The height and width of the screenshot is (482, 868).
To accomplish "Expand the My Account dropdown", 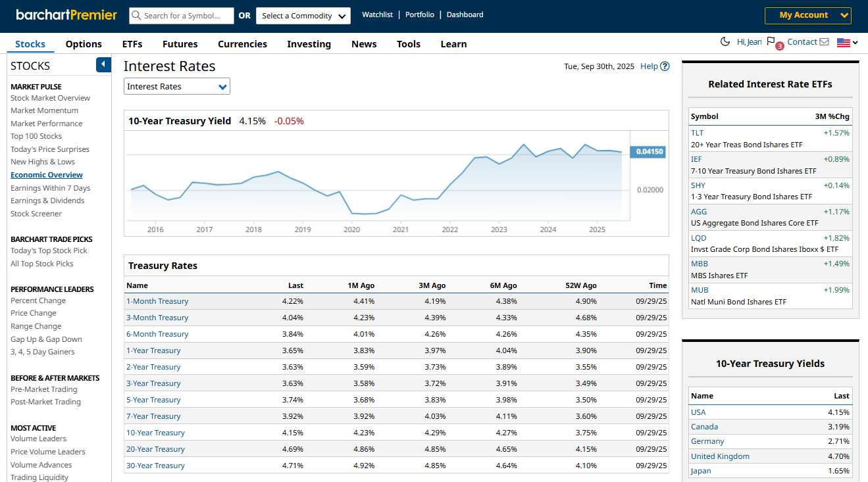I will click(807, 14).
